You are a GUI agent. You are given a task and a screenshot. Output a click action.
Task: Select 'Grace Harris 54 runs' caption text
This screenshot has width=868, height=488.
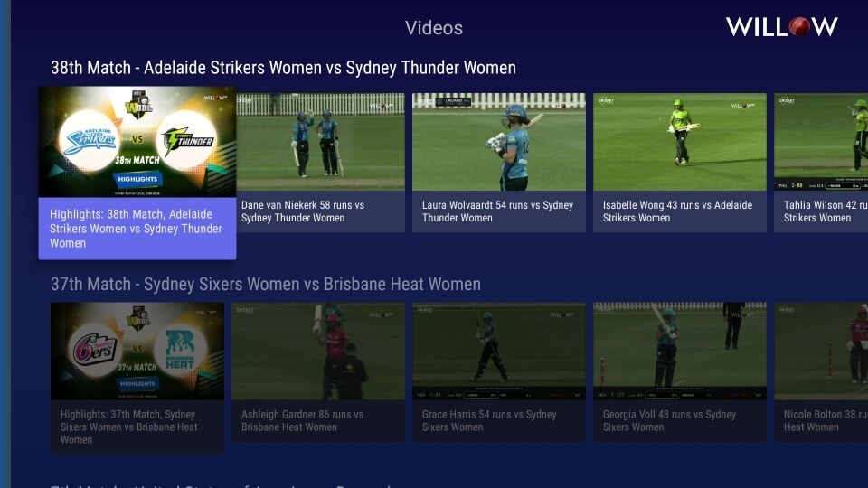(489, 420)
